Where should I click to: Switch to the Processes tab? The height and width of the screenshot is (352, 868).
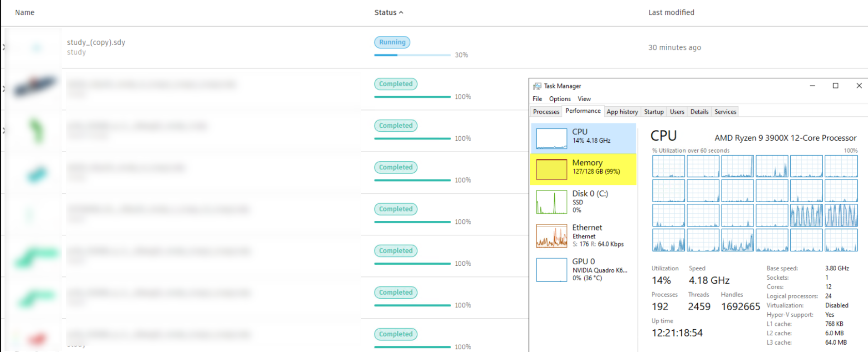546,112
